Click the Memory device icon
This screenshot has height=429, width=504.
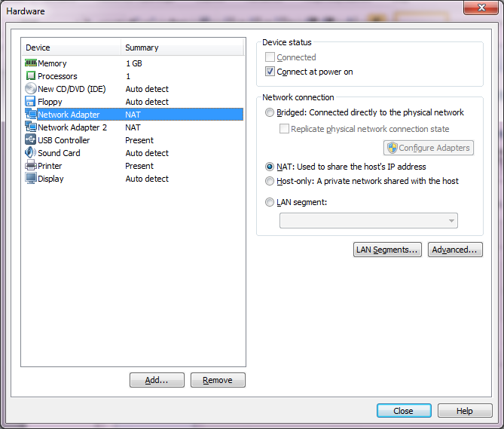tap(31, 63)
